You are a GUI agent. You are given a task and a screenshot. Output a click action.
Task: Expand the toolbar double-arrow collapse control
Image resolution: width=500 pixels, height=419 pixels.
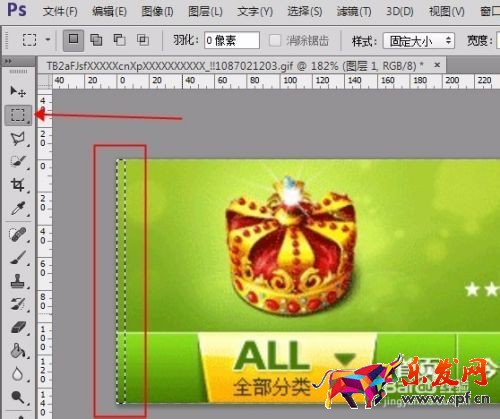pyautogui.click(x=8, y=61)
